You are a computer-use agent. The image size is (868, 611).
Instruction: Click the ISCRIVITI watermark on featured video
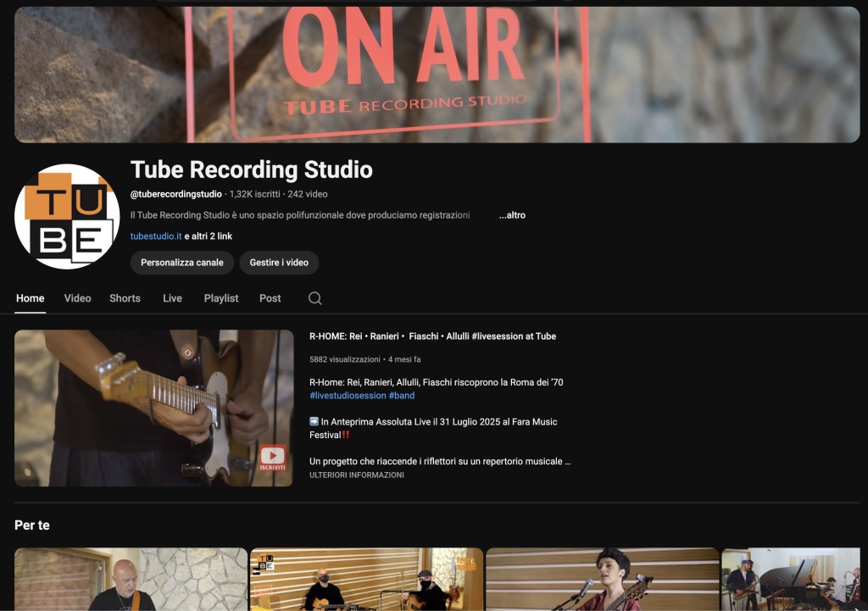[272, 459]
